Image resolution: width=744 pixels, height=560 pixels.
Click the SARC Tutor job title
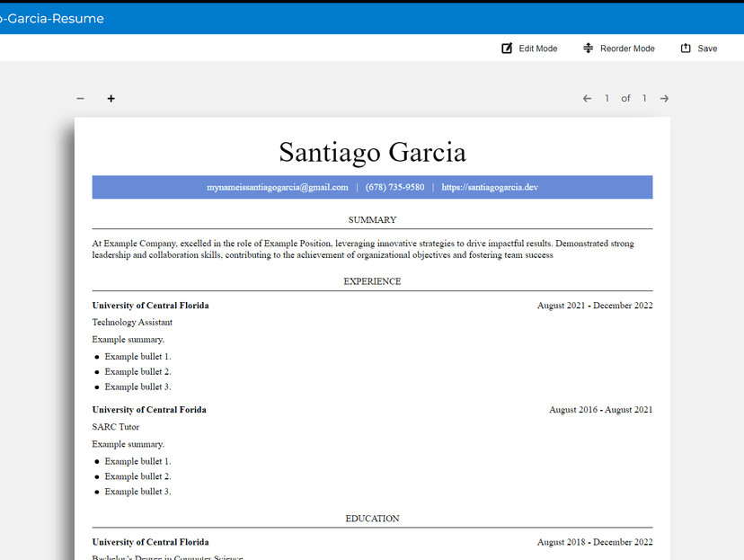116,427
